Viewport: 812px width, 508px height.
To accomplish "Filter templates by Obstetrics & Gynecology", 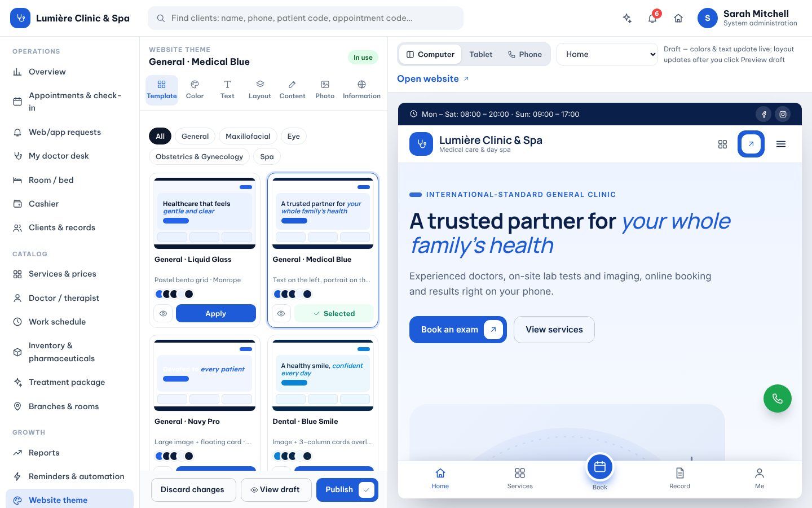I will coord(199,156).
